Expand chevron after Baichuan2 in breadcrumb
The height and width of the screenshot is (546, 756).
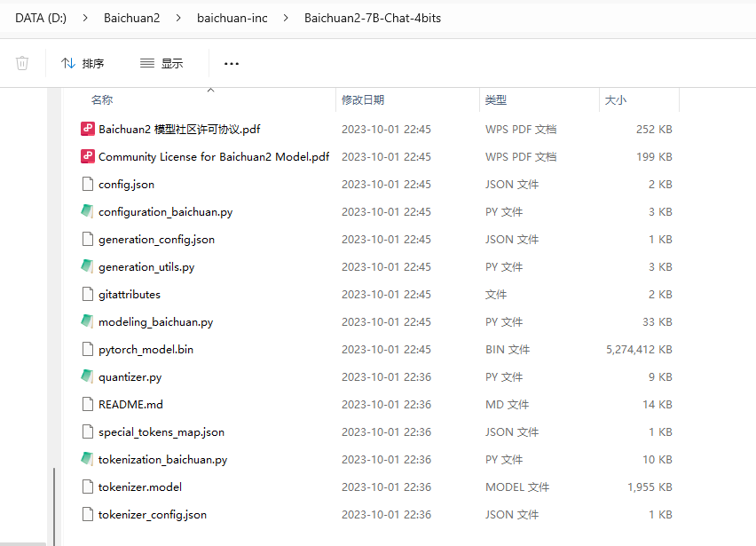[x=178, y=18]
